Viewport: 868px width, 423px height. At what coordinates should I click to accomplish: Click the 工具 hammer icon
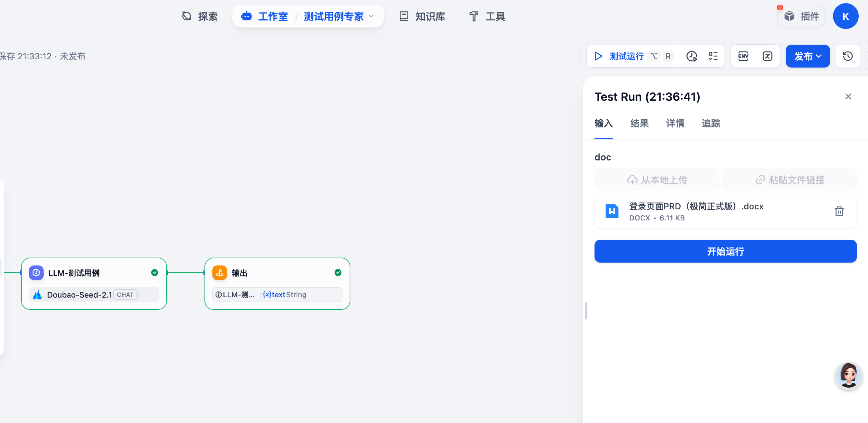pyautogui.click(x=474, y=16)
